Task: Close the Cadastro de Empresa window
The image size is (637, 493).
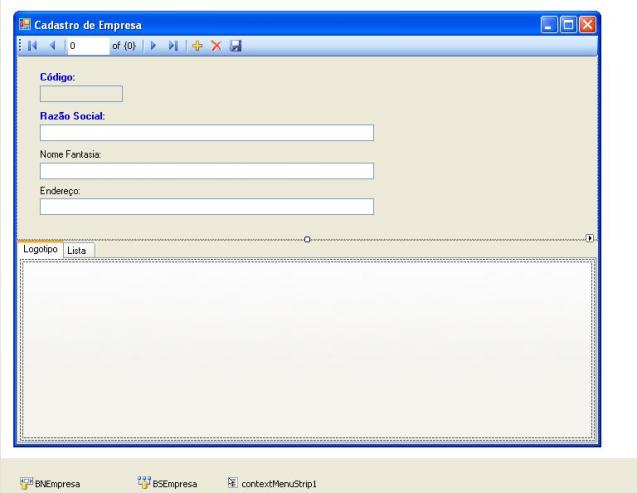Action: [587, 25]
